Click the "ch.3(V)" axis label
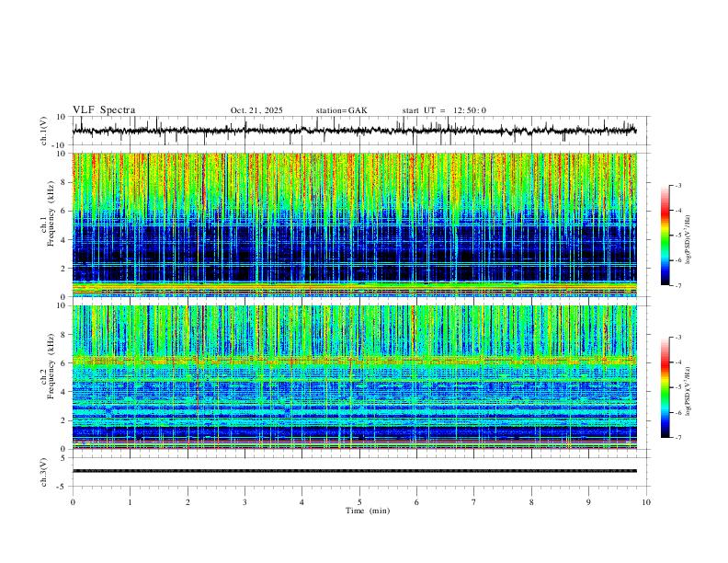This screenshot has width=728, height=563. coord(44,472)
